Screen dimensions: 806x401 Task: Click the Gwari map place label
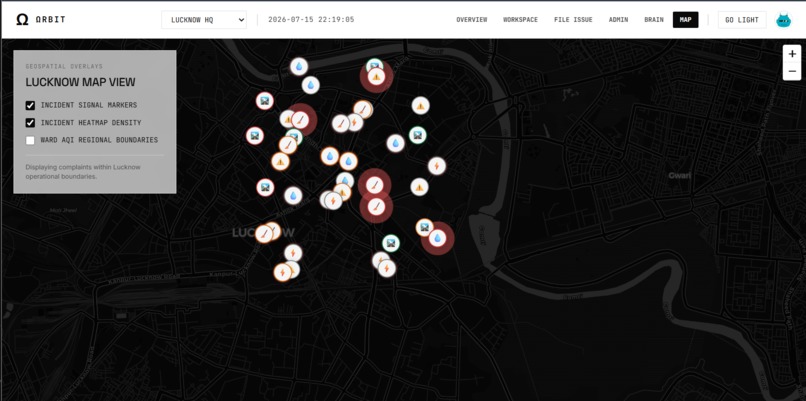680,175
